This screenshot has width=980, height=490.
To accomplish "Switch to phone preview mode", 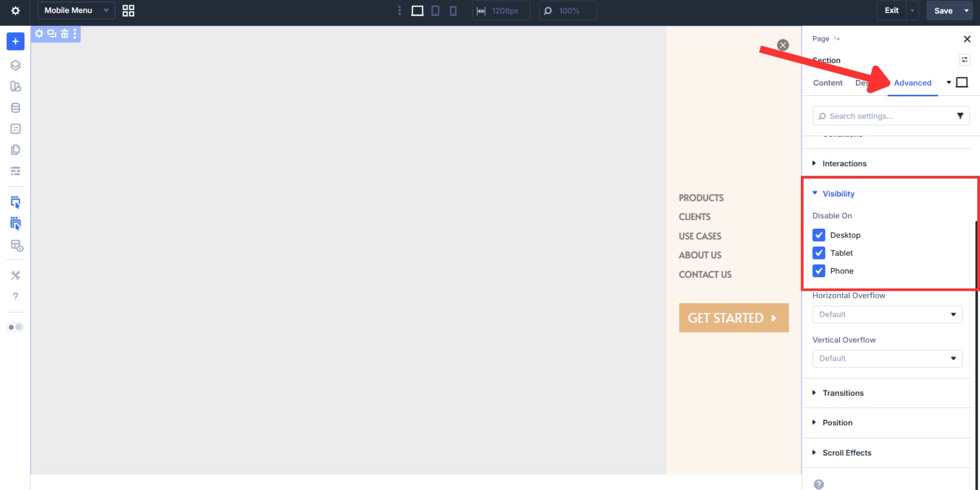I will tap(453, 10).
